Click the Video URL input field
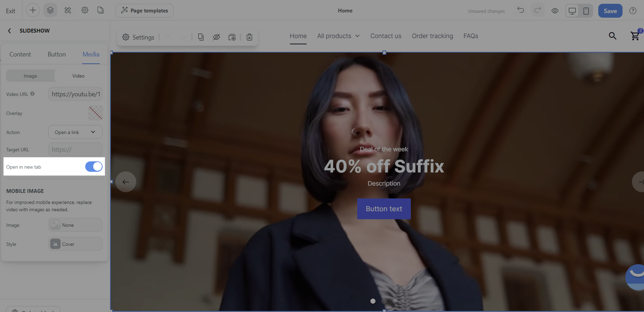The width and height of the screenshot is (644, 312). pyautogui.click(x=75, y=94)
